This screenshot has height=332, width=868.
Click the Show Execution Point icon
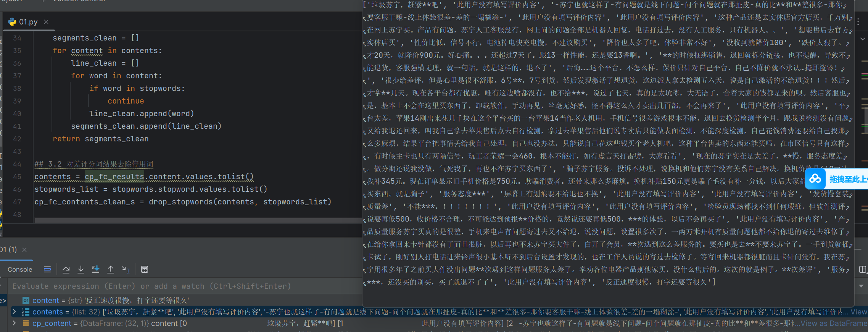tap(47, 269)
